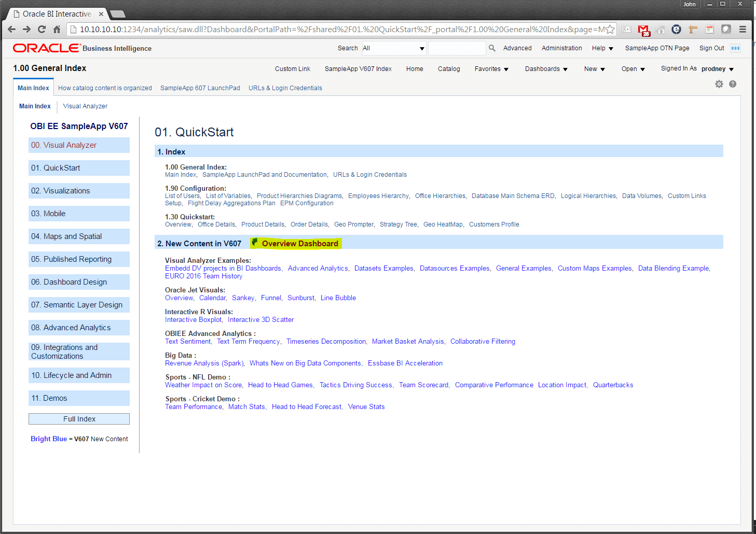This screenshot has height=534, width=756.
Task: Click the page icon in the address bar
Action: tap(73, 30)
